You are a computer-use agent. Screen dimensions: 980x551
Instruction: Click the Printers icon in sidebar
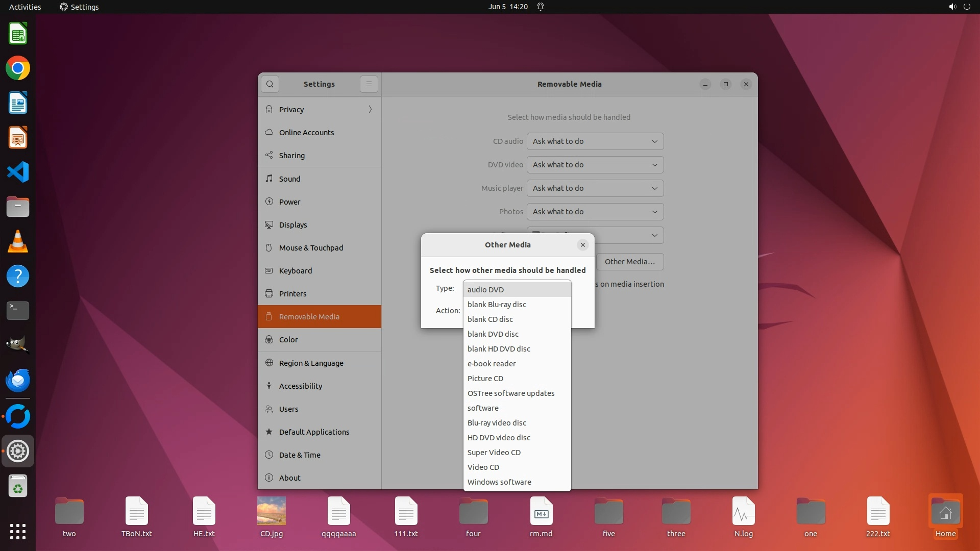[269, 293]
